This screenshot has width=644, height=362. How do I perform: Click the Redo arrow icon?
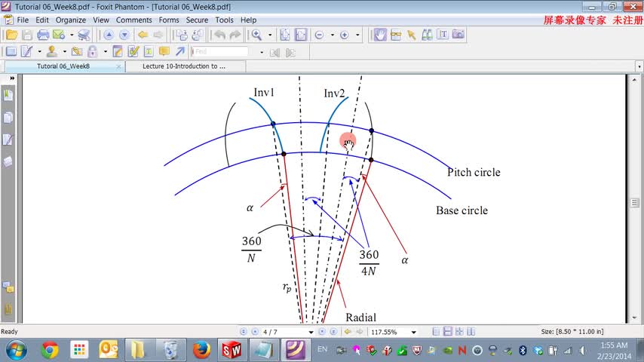click(x=235, y=35)
